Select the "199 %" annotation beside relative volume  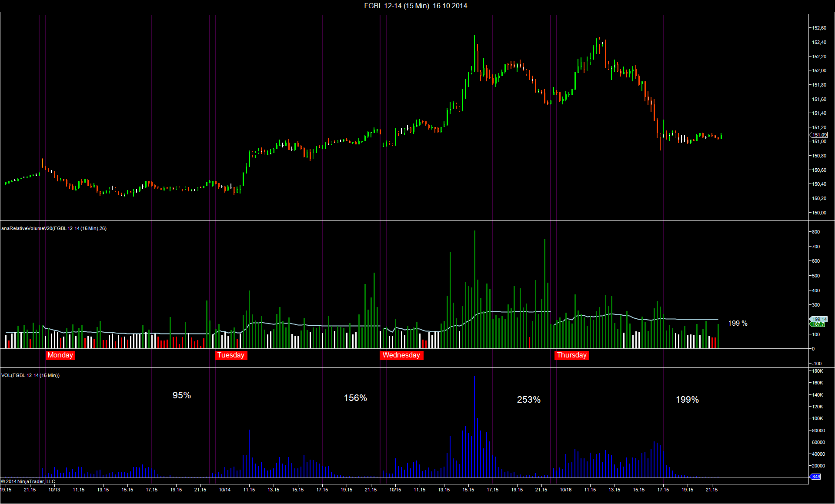tap(738, 324)
